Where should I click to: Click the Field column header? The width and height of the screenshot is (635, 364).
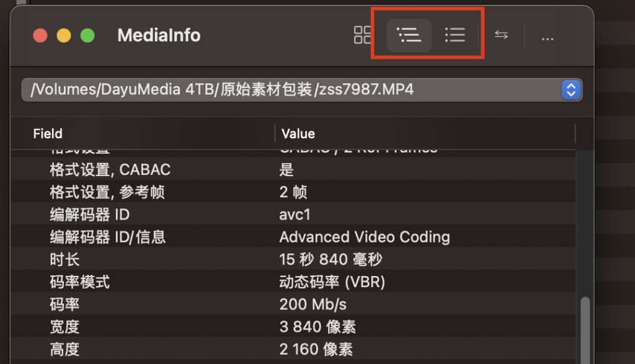48,134
